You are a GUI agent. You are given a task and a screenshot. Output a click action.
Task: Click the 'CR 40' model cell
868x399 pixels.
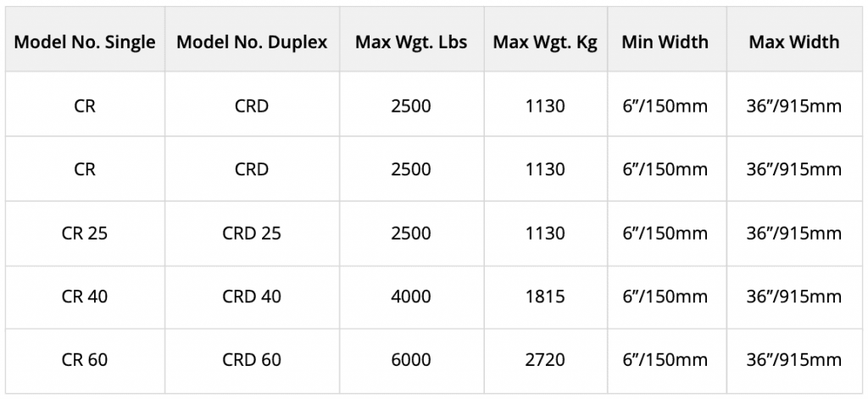pyautogui.click(x=85, y=296)
